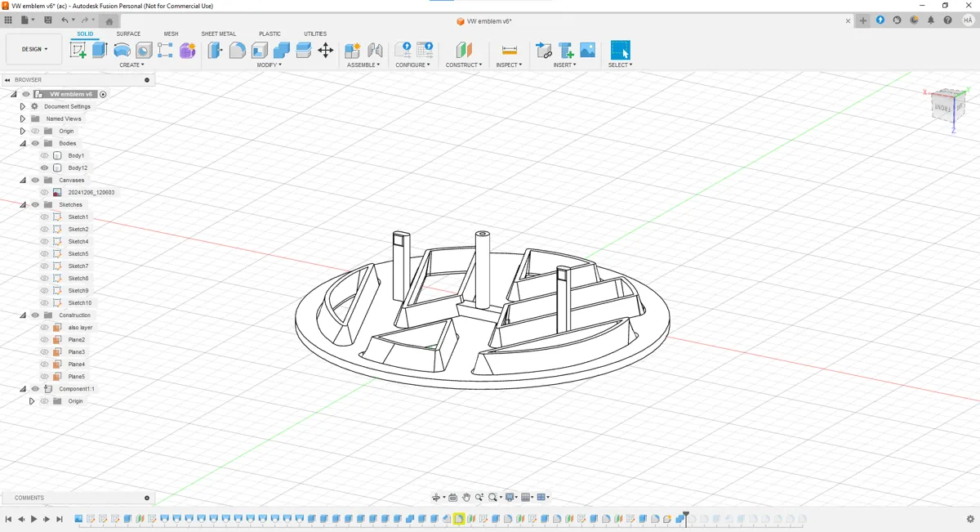The width and height of the screenshot is (980, 532).
Task: Open the INSPECT menu
Action: click(x=509, y=65)
